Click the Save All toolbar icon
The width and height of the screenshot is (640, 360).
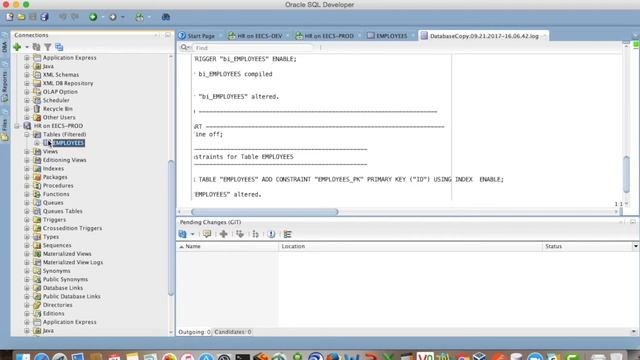pyautogui.click(x=44, y=17)
